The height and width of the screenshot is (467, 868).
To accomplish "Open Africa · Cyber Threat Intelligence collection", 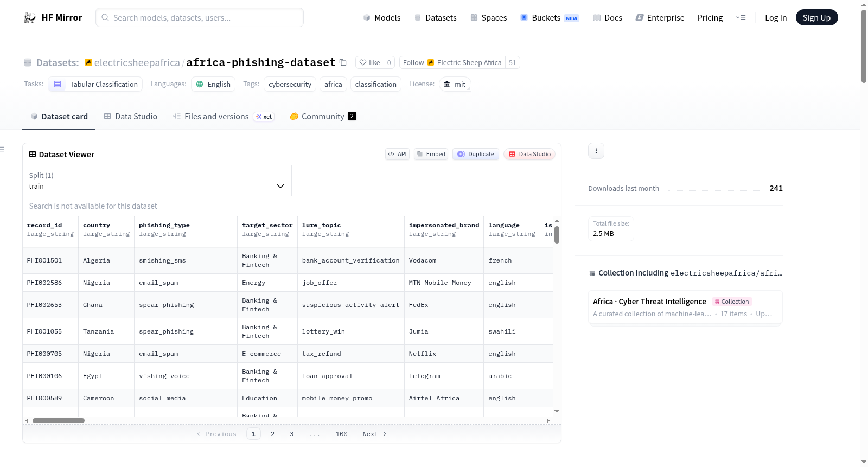I will coord(685,307).
